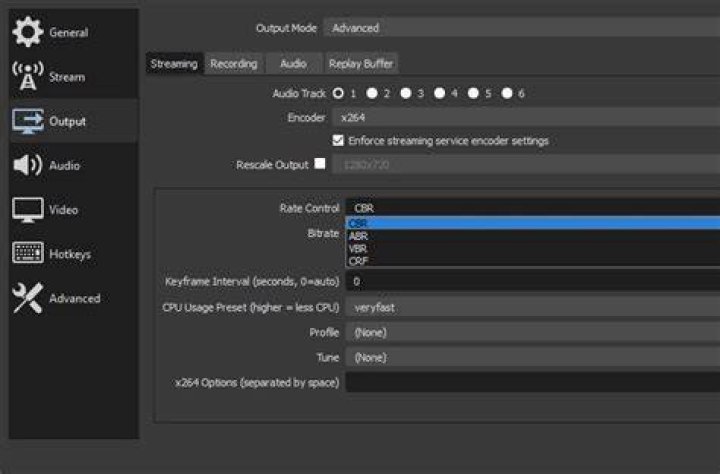Switch to the Recording tab
The image size is (720, 474).
pos(234,64)
